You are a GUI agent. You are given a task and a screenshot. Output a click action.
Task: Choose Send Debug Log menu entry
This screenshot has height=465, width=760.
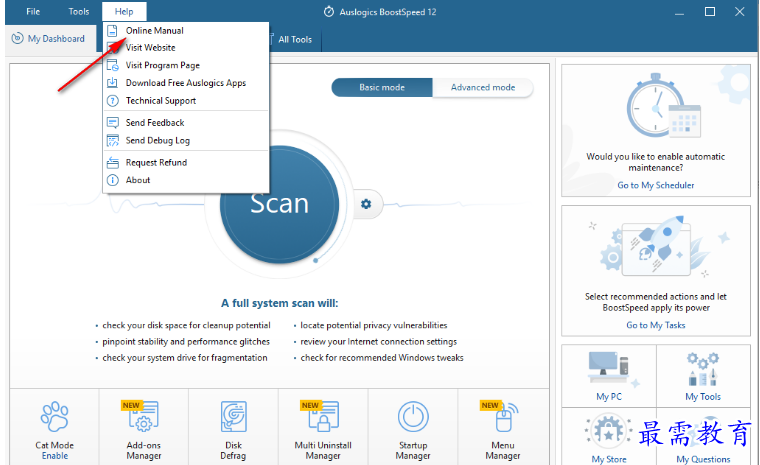[x=186, y=141]
